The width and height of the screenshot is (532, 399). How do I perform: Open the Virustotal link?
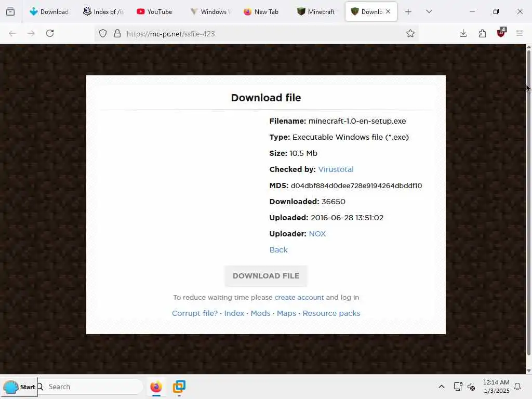[x=336, y=169]
